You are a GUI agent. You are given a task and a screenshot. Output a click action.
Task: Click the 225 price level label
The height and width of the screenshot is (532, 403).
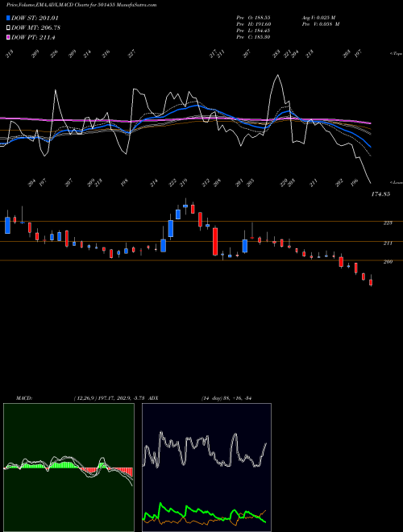click(388, 223)
